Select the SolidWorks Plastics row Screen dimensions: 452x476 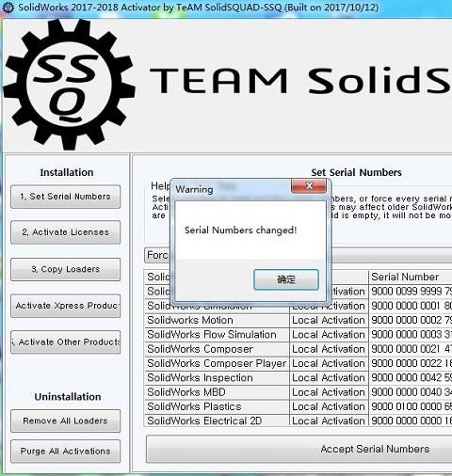(x=299, y=406)
